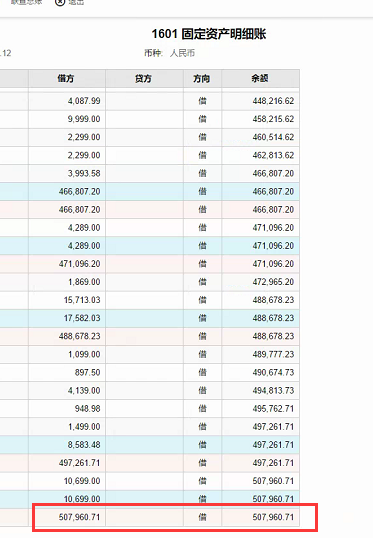Select the 余额 column header
Viewport: 373px width, 538px height.
[x=260, y=79]
